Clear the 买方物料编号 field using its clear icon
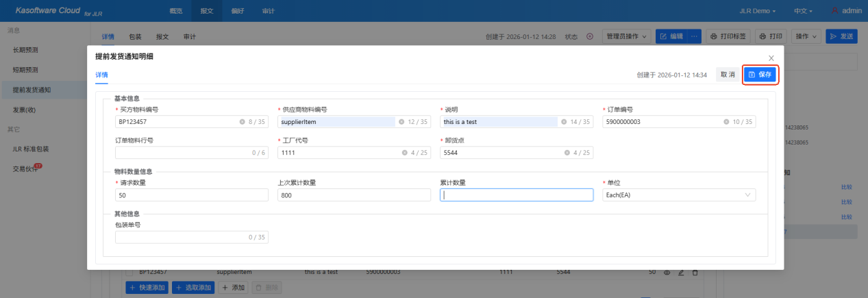868x298 pixels. (242, 122)
